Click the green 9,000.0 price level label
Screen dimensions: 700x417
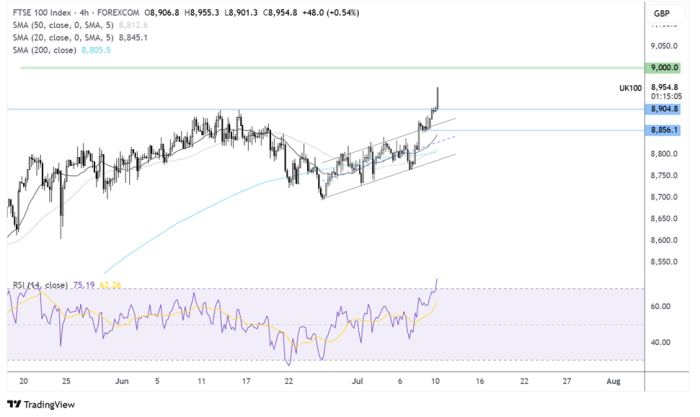tap(663, 67)
